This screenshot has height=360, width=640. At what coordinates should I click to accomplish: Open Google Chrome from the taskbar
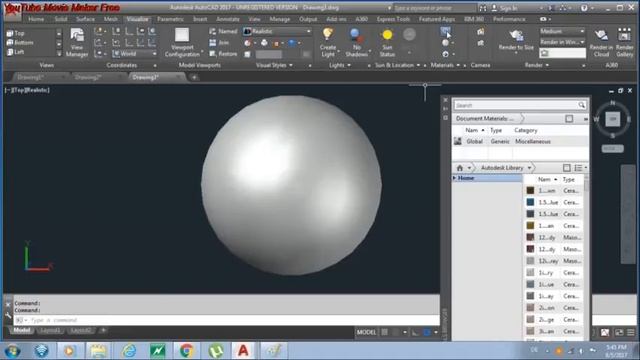[x=187, y=351]
